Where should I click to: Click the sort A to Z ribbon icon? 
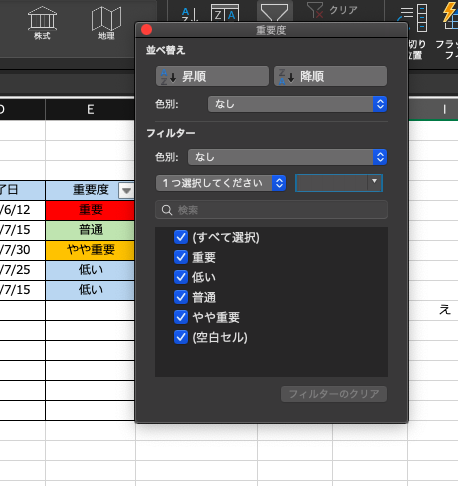click(x=189, y=14)
